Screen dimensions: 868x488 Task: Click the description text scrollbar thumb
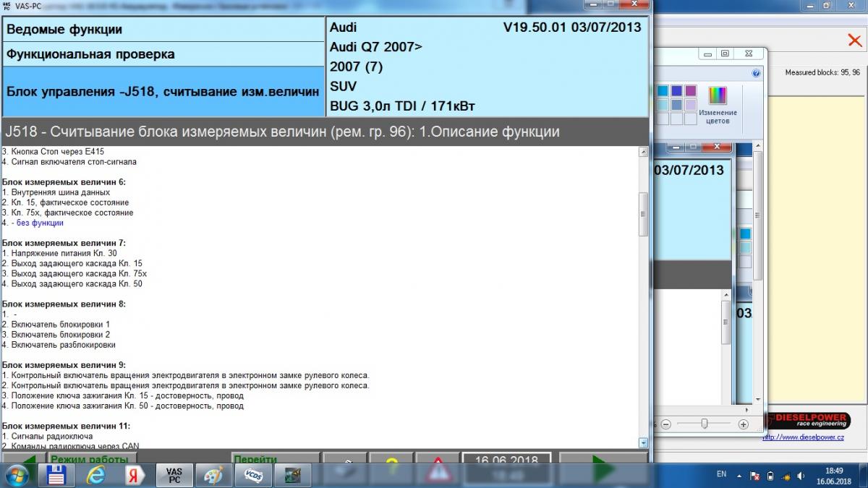tap(643, 215)
